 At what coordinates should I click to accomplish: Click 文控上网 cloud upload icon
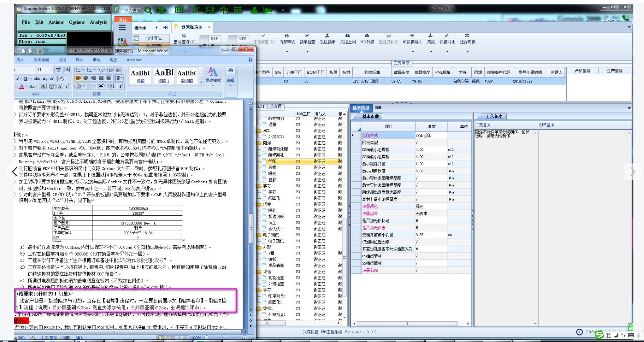(x=348, y=35)
